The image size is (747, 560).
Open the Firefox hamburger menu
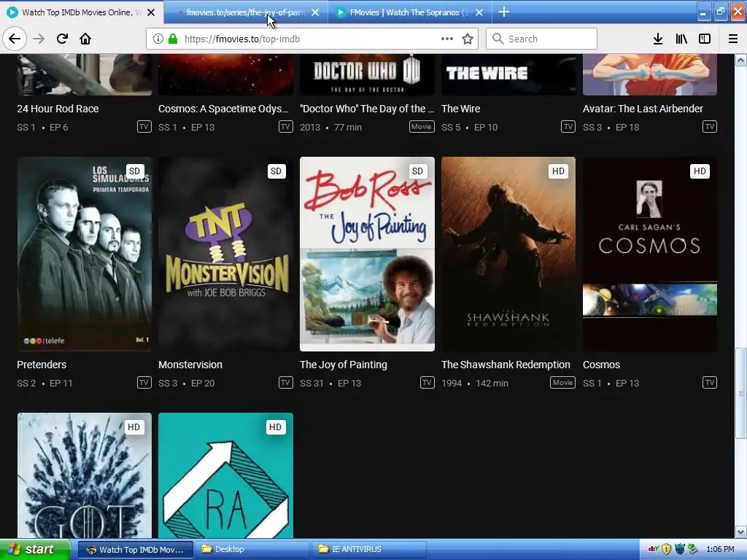(x=732, y=39)
